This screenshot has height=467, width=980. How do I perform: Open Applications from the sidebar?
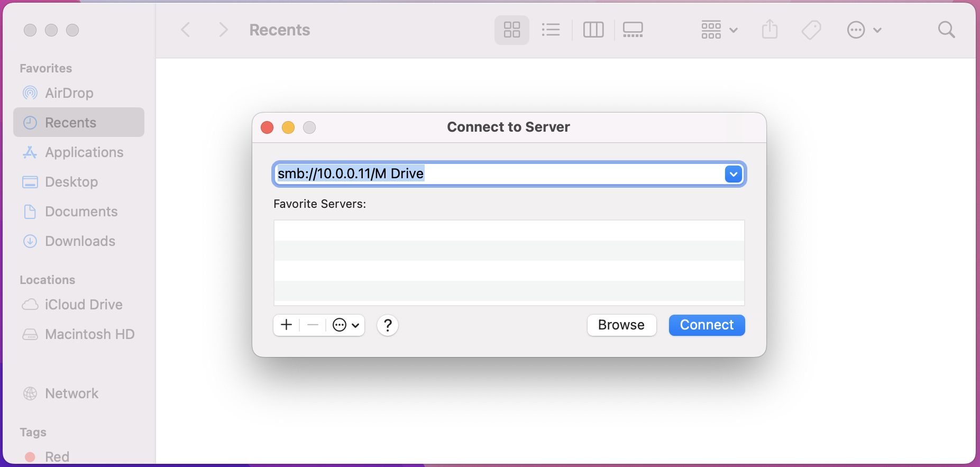pos(84,152)
